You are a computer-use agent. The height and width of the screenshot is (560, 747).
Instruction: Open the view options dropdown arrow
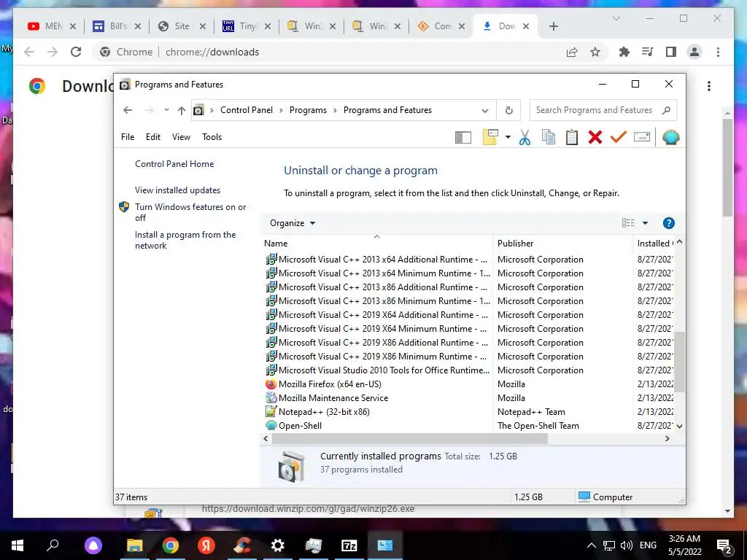(x=645, y=223)
